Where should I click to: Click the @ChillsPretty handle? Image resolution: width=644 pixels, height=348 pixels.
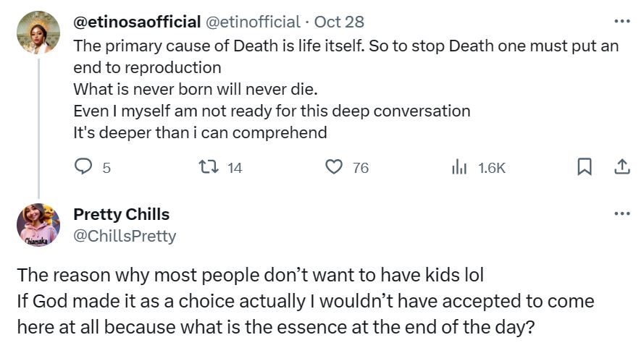[x=125, y=236]
